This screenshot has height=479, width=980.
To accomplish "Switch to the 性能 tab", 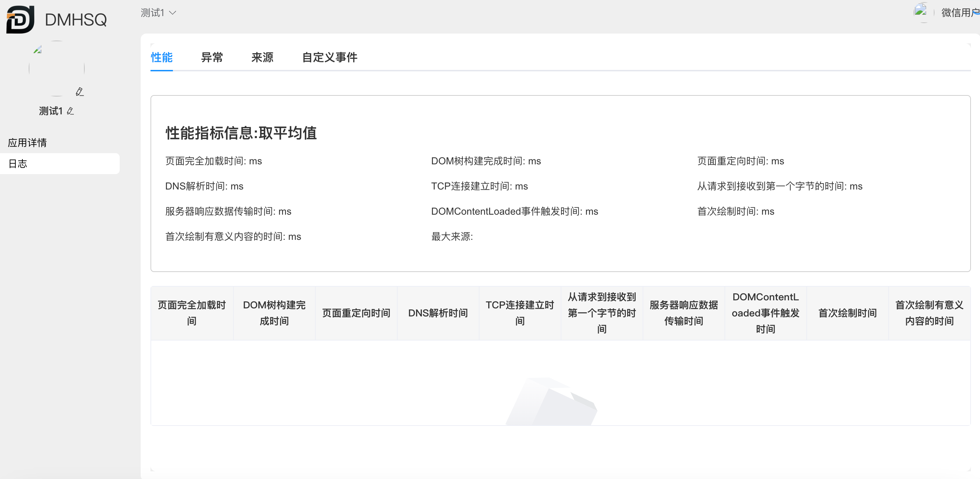I will (x=161, y=57).
